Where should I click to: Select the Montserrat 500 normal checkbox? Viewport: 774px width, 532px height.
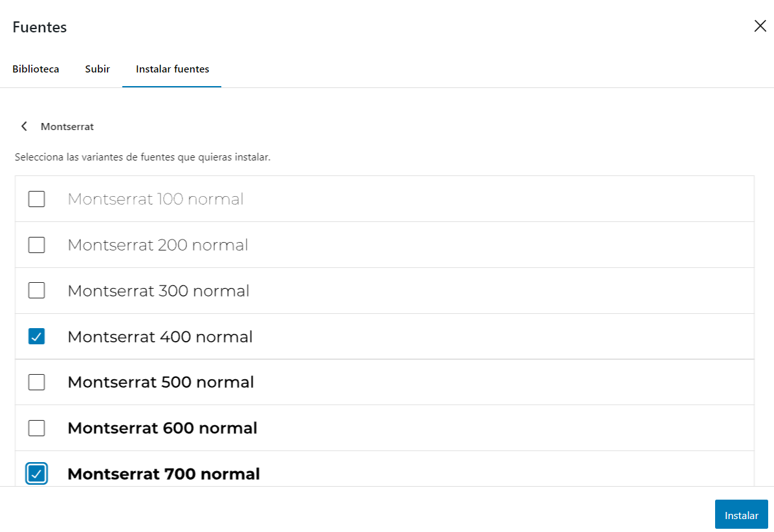point(37,382)
